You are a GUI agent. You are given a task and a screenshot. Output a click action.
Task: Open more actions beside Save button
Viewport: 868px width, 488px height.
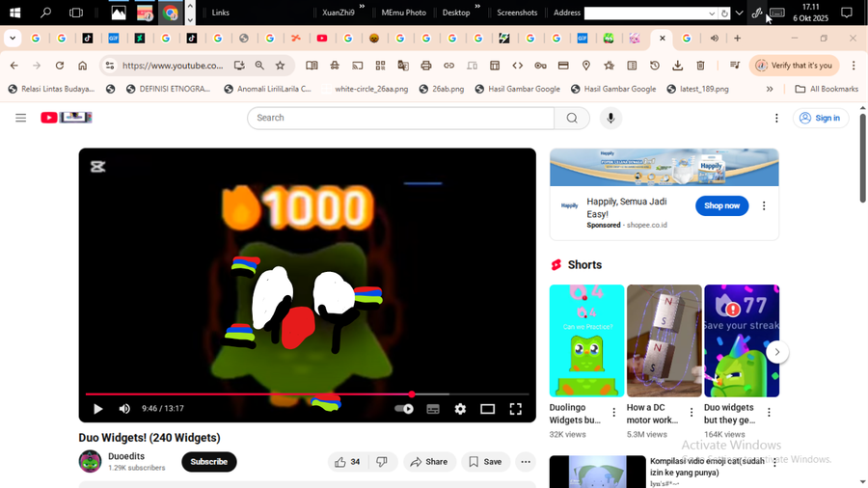pyautogui.click(x=526, y=462)
